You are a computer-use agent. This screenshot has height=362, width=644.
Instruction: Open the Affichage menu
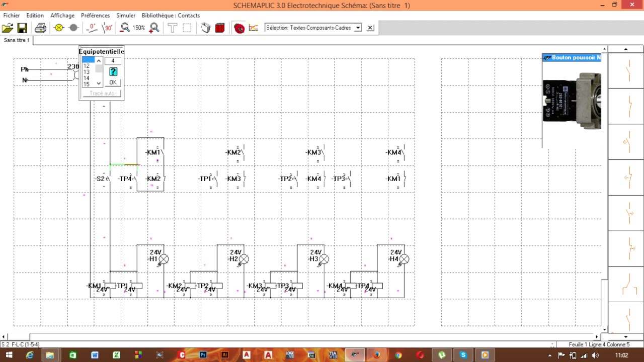pos(62,16)
